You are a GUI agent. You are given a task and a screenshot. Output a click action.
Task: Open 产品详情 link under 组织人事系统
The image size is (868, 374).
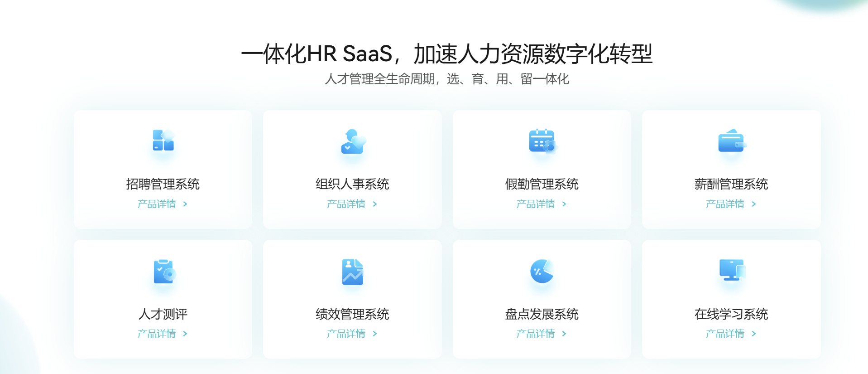coord(346,204)
